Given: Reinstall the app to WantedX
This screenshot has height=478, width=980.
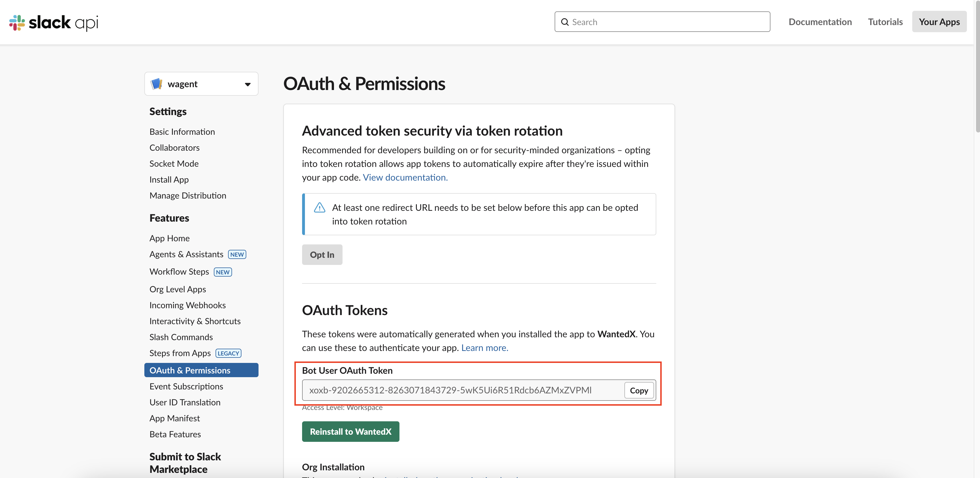Looking at the screenshot, I should [350, 432].
